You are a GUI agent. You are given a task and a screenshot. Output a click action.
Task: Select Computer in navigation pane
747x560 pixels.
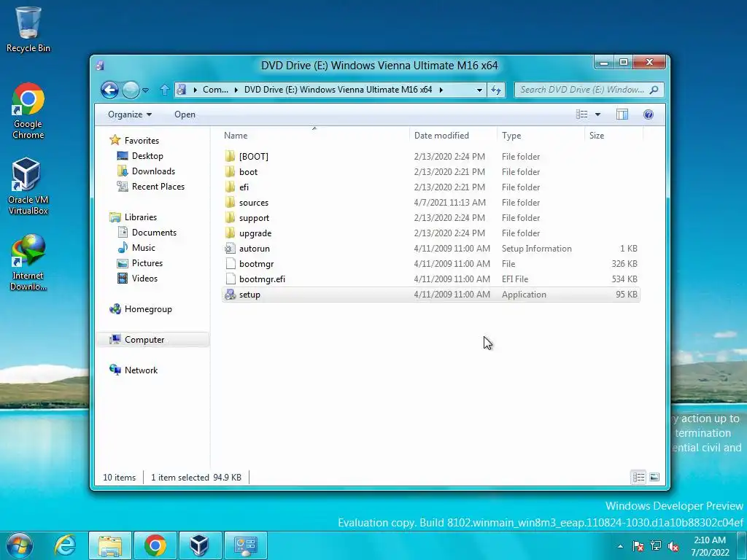click(153, 340)
